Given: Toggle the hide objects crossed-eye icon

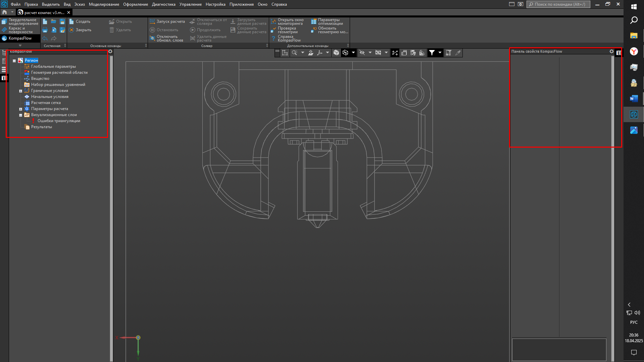Looking at the screenshot, I should pyautogui.click(x=362, y=53).
